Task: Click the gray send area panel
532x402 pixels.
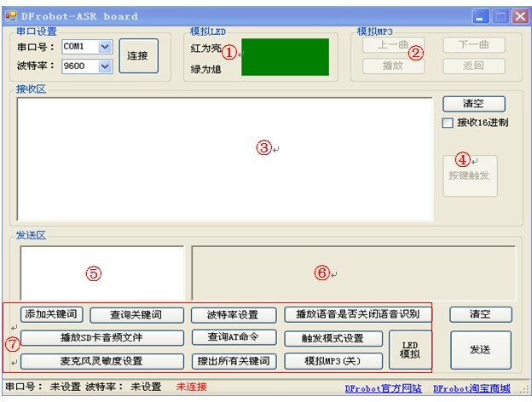Action: tap(354, 273)
